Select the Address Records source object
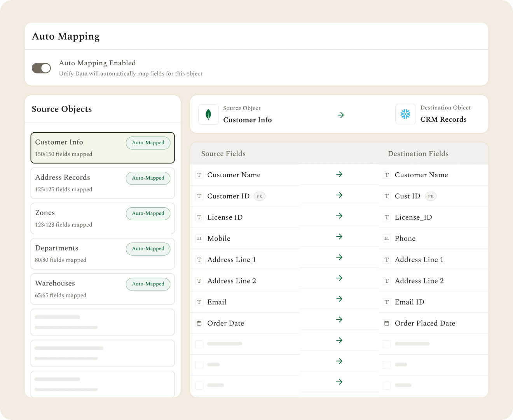513x420 pixels. point(103,183)
